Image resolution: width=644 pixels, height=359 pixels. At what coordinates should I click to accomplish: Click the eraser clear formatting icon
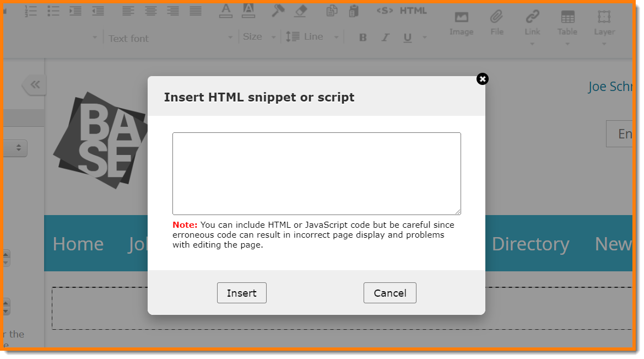point(300,11)
